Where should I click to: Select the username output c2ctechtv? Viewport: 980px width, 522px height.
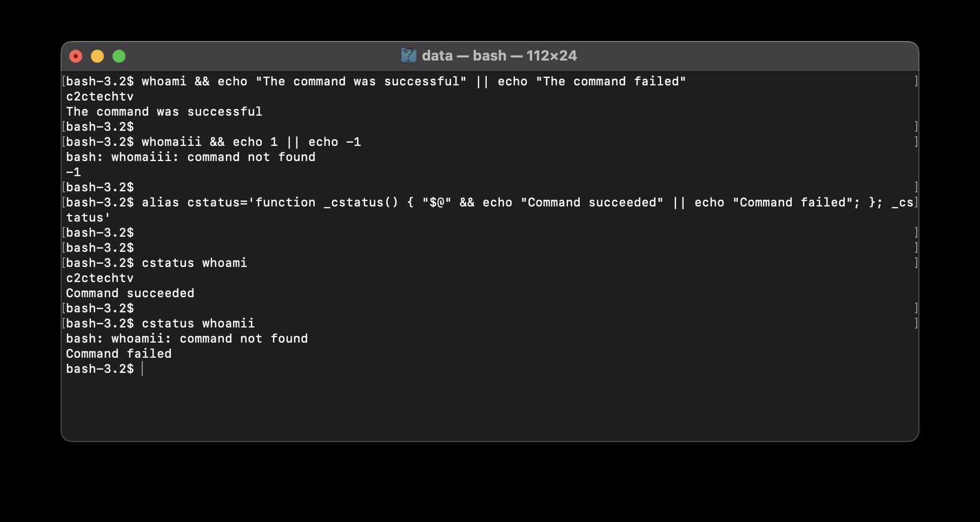[x=100, y=96]
